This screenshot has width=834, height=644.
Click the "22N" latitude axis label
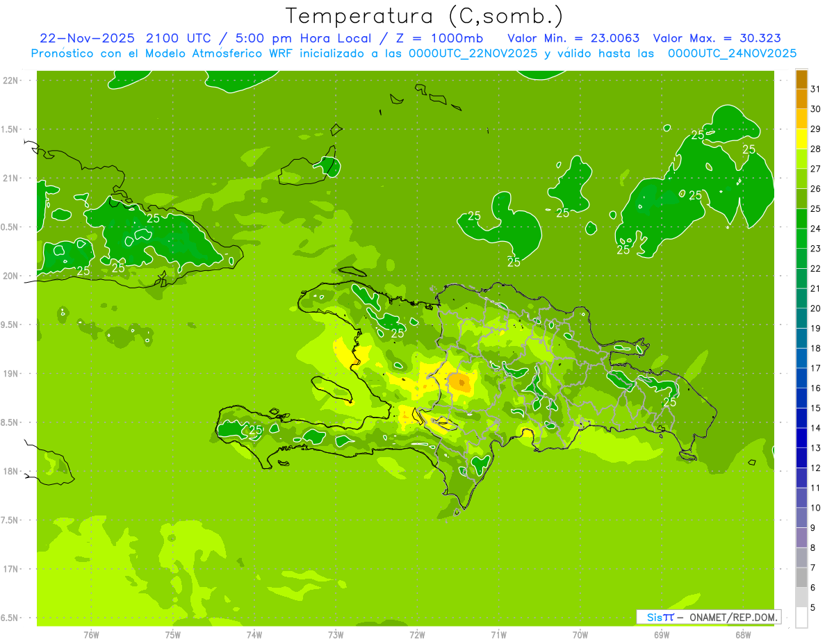click(x=11, y=81)
